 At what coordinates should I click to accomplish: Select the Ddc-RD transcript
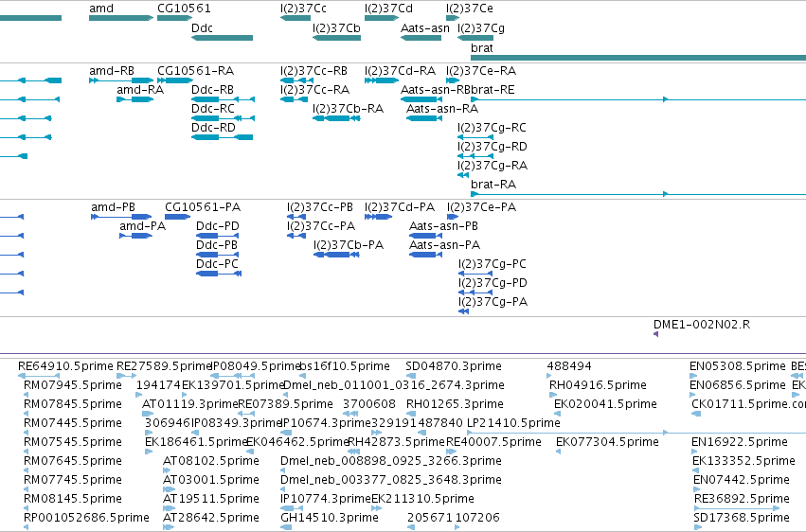point(222,137)
